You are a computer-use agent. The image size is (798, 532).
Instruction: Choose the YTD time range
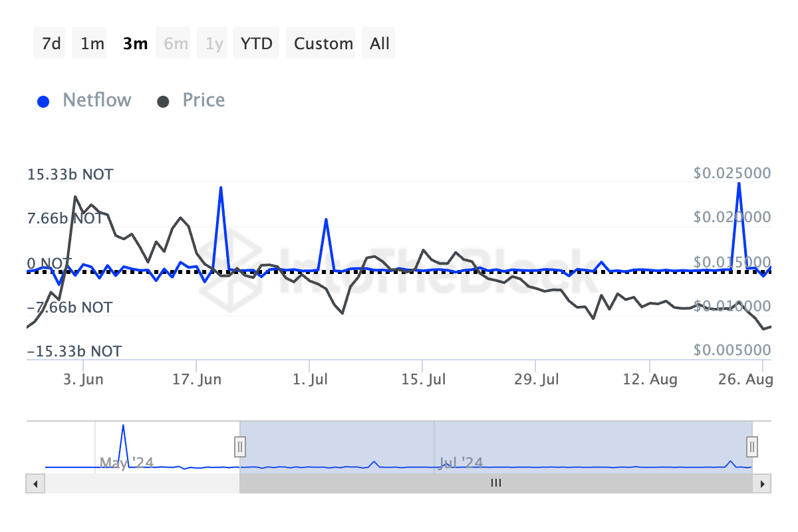pos(256,44)
